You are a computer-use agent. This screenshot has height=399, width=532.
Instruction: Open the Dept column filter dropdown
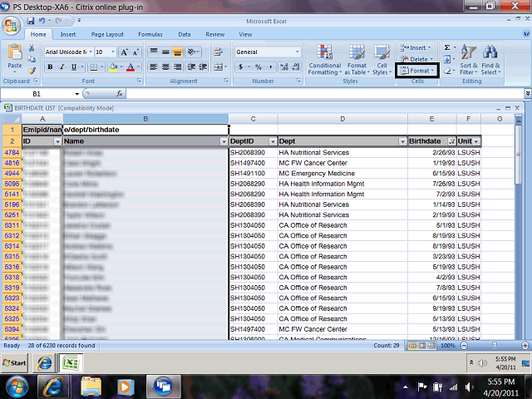[x=402, y=141]
